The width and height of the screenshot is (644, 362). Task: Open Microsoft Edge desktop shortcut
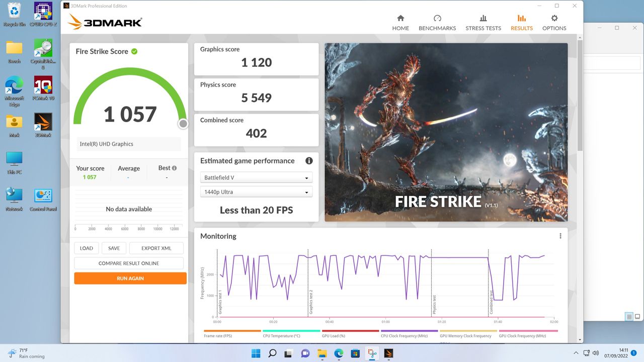coord(15,91)
